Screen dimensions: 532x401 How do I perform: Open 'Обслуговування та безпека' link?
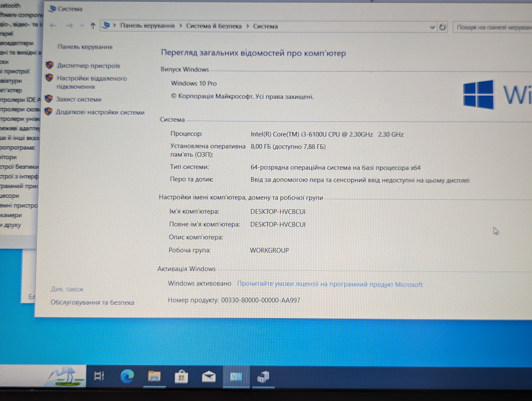93,302
